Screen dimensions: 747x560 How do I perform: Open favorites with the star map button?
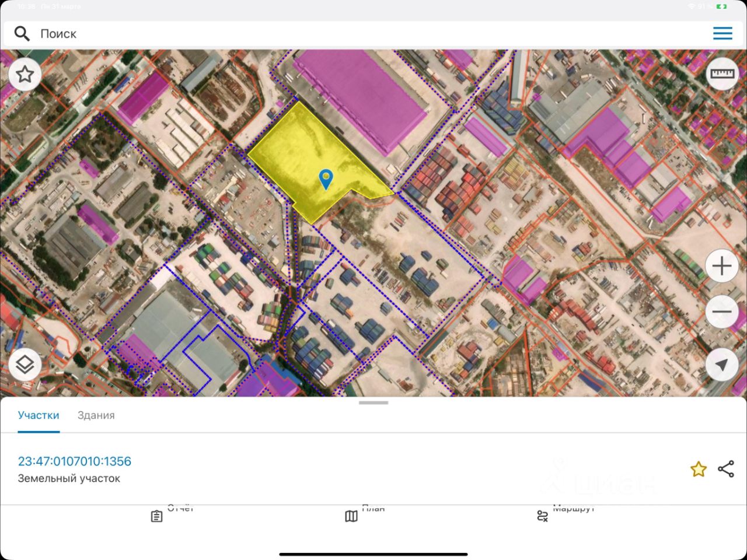(25, 74)
